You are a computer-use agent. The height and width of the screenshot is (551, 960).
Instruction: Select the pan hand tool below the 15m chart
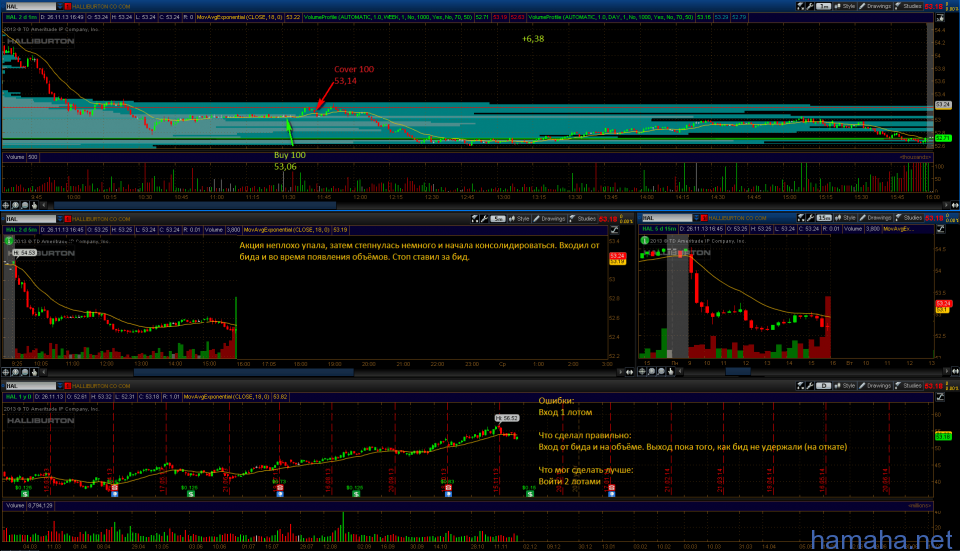pos(670,371)
